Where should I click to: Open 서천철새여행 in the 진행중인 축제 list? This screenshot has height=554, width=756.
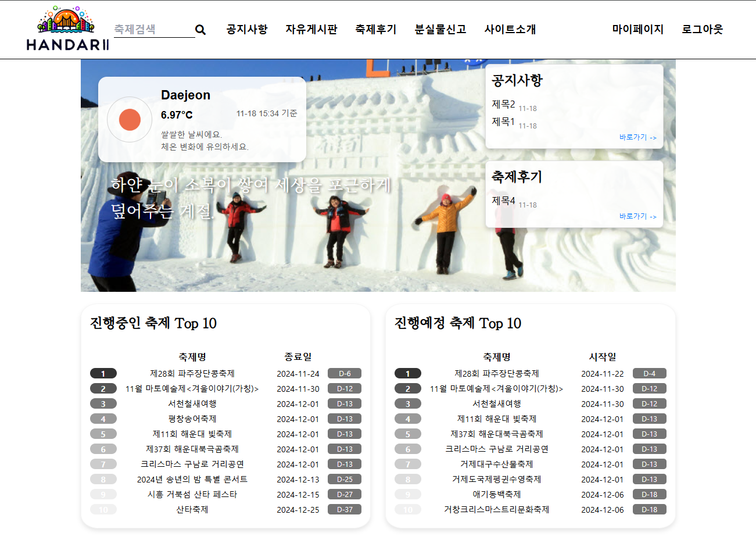pyautogui.click(x=192, y=403)
